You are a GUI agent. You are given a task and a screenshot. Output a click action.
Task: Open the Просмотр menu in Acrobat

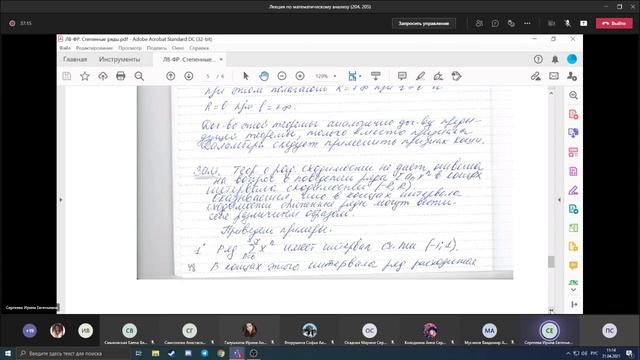tap(130, 48)
